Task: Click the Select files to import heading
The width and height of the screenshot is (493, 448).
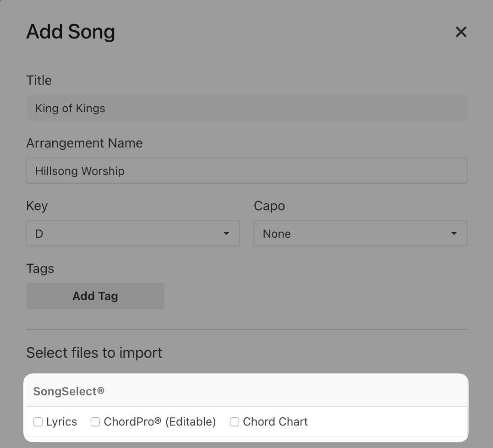Action: point(94,353)
